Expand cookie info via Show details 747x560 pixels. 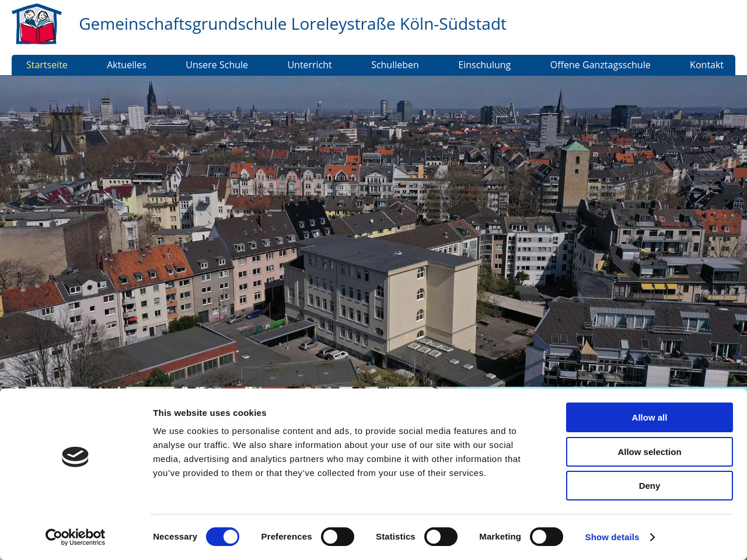(612, 537)
